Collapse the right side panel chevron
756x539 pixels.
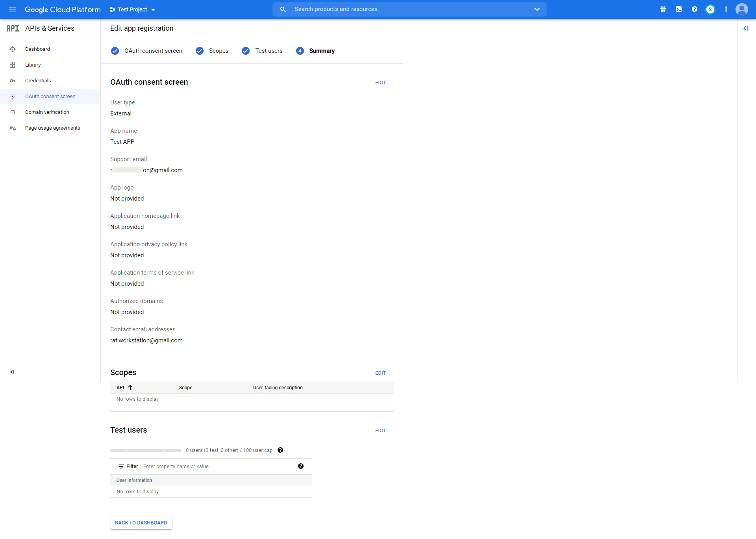(x=746, y=28)
